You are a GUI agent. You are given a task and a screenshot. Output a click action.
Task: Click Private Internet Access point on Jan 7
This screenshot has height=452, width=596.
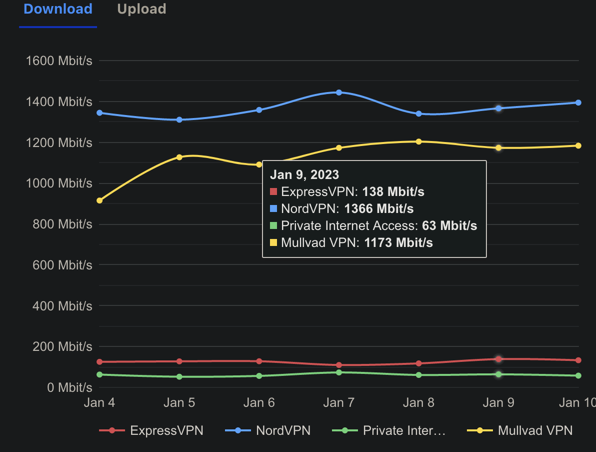tap(339, 373)
